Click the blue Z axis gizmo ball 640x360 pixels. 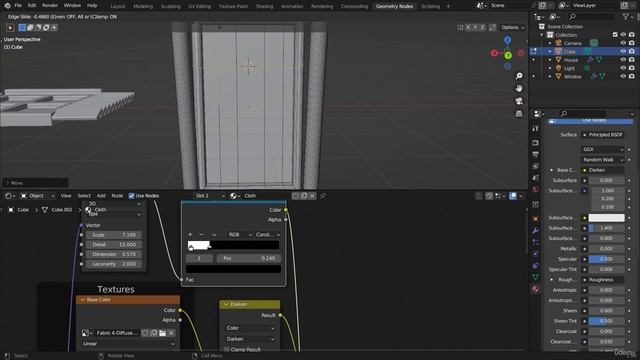coord(507,40)
